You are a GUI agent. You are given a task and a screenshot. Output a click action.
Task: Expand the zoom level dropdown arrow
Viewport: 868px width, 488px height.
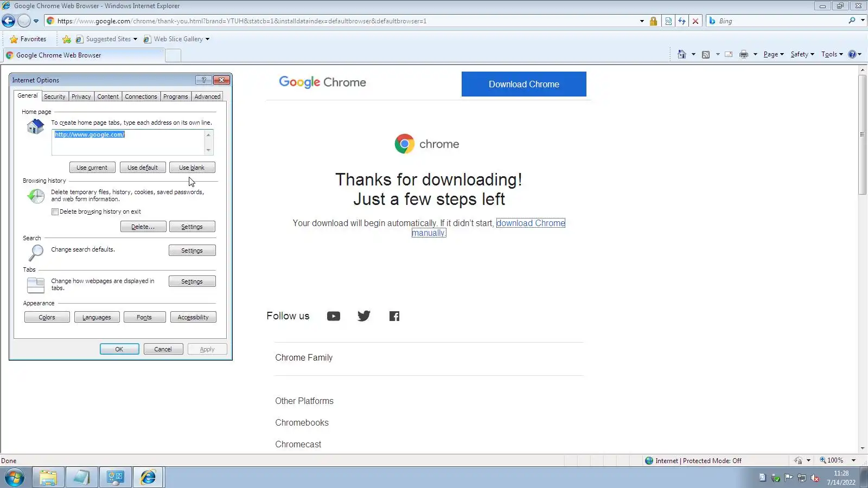pos(853,460)
